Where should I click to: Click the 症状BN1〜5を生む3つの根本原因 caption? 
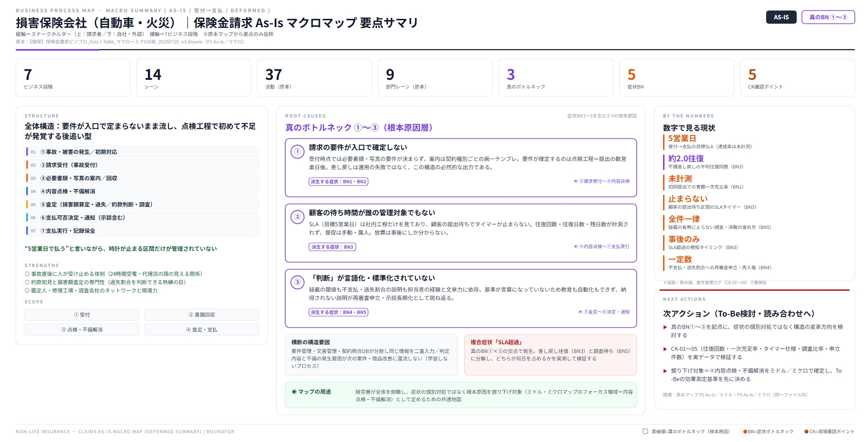(x=602, y=116)
